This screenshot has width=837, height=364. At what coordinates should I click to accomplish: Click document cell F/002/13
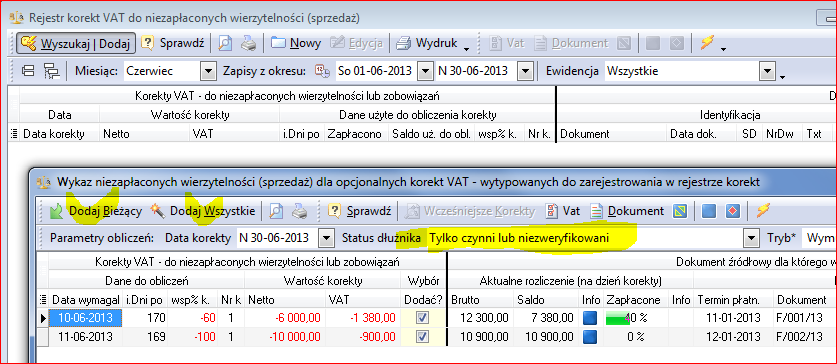[x=804, y=337]
